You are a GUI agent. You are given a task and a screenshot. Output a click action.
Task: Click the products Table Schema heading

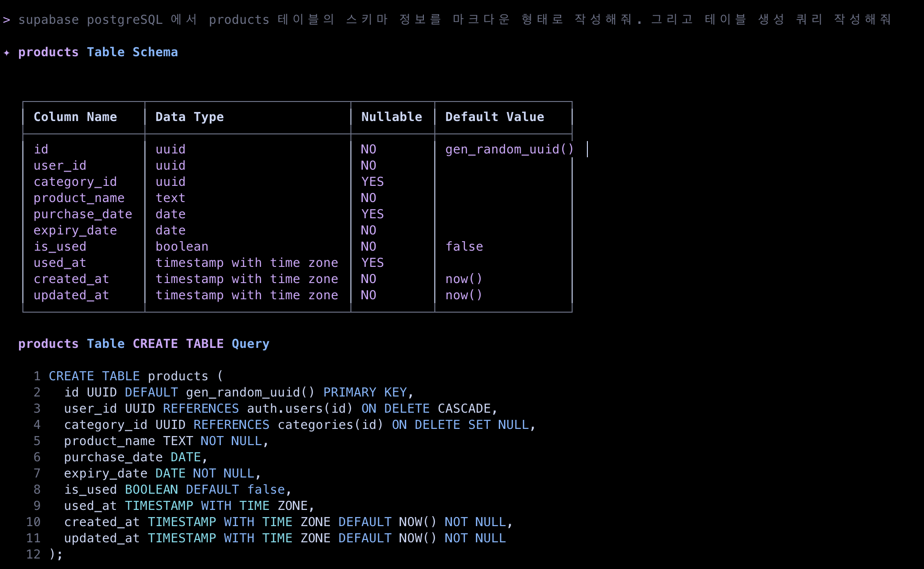[x=98, y=52]
